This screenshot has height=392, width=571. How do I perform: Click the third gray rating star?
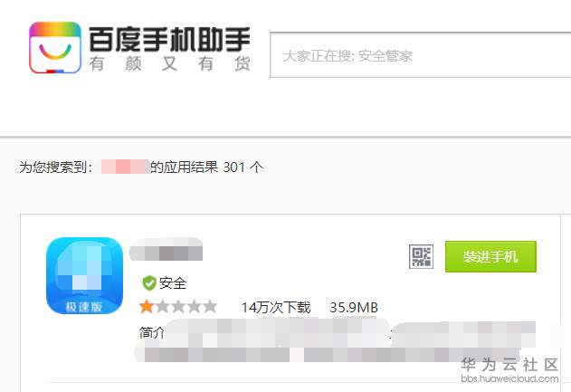click(x=178, y=307)
